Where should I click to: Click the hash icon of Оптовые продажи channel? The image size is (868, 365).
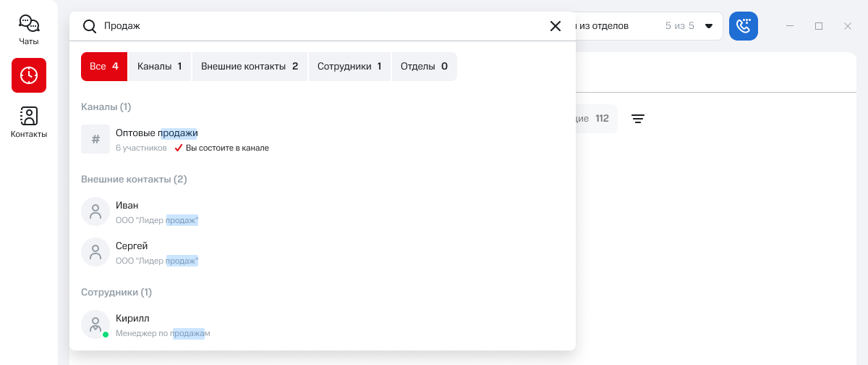pyautogui.click(x=95, y=139)
